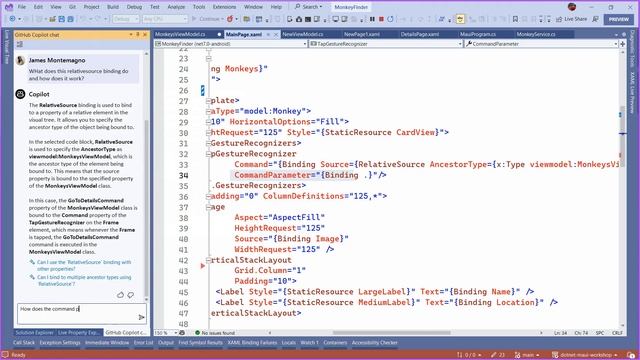The width and height of the screenshot is (640, 360).
Task: Open the Error List window tab
Action: tap(144, 343)
